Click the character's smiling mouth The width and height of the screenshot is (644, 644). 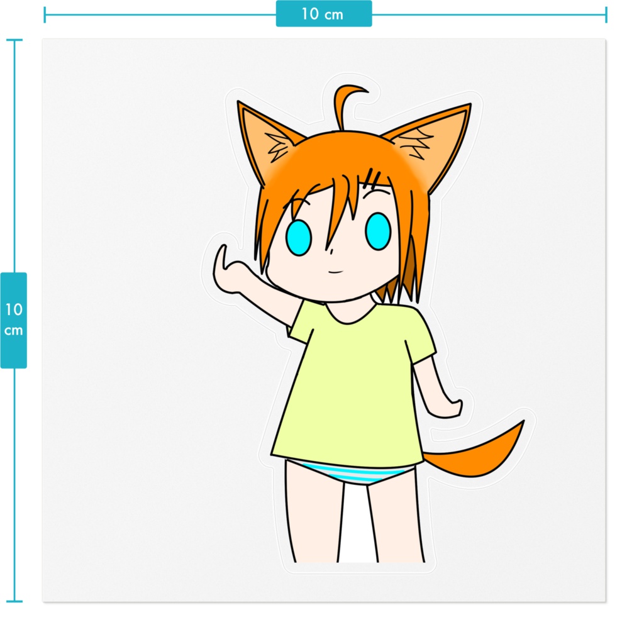335,272
